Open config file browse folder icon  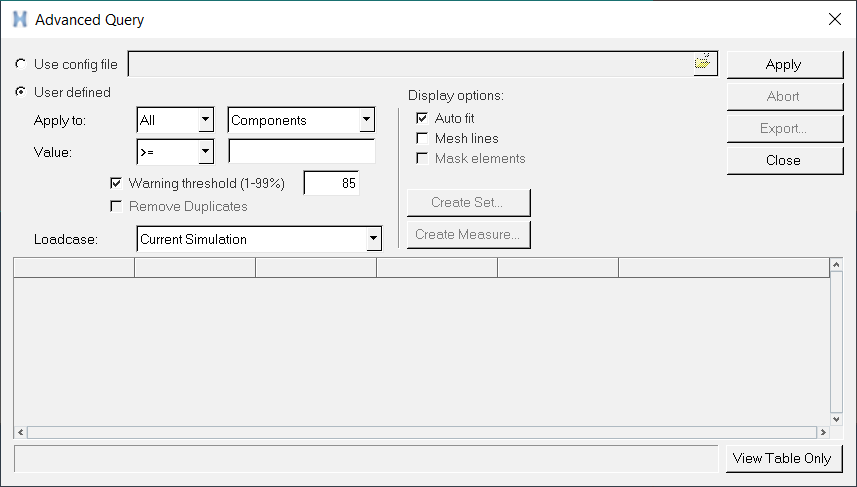(x=705, y=63)
